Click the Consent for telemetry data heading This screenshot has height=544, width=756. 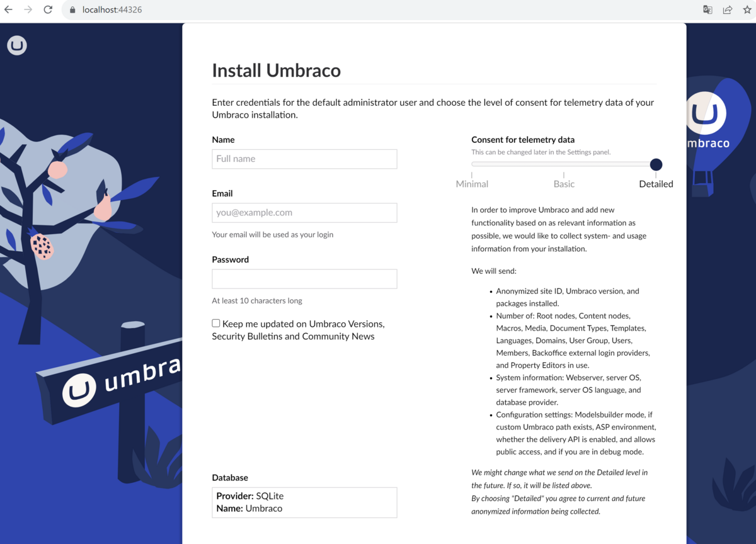pyautogui.click(x=523, y=140)
